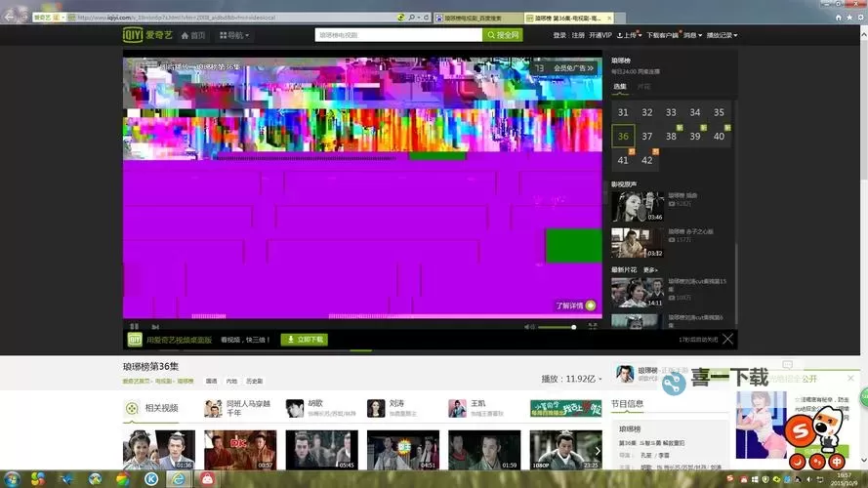
Task: Open the Windows Start menu
Action: click(x=11, y=479)
